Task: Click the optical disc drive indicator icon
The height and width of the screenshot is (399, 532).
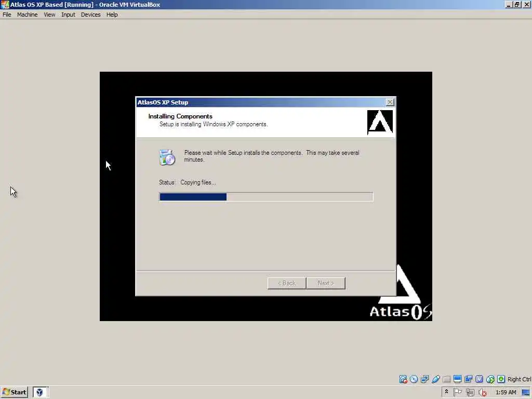Action: [414, 379]
